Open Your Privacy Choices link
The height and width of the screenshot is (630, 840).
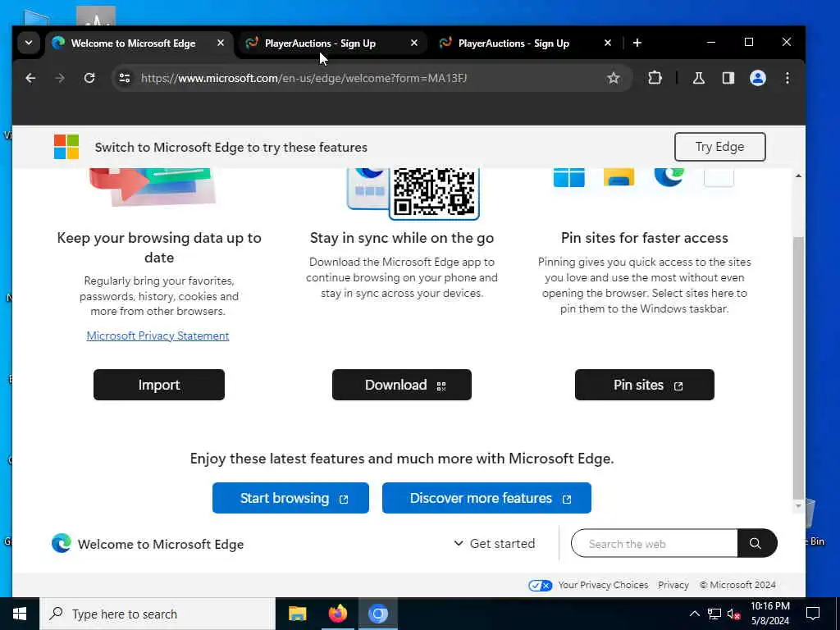click(x=603, y=585)
